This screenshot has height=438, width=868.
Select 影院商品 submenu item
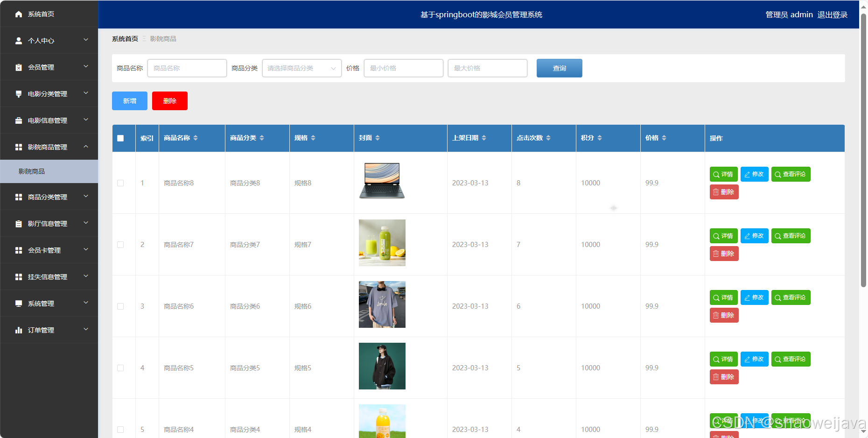click(x=49, y=171)
